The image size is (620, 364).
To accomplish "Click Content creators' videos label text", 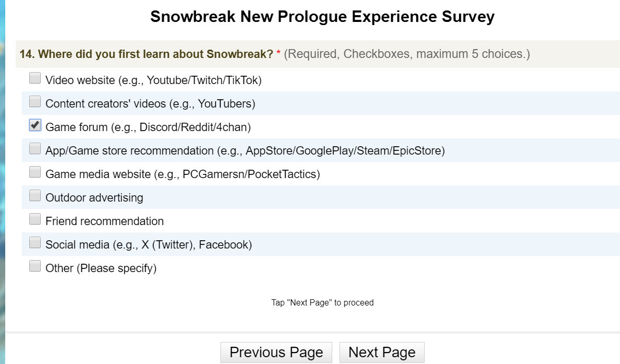I will point(150,103).
